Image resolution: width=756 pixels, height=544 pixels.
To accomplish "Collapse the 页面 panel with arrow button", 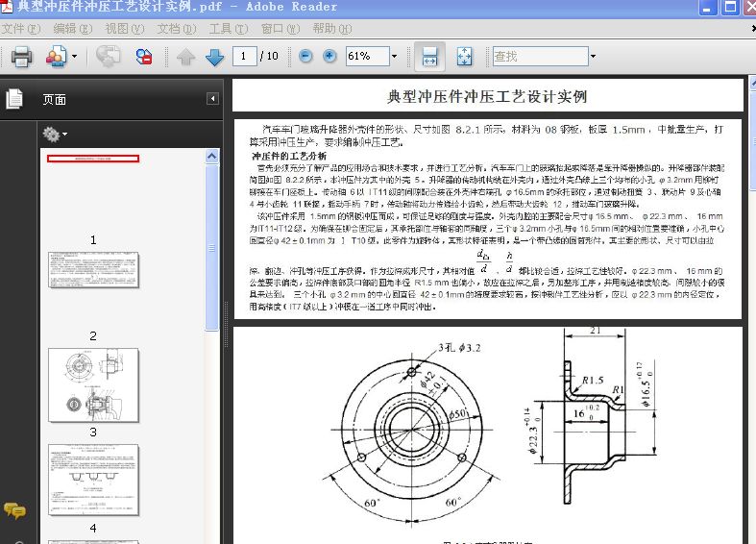I will pyautogui.click(x=212, y=99).
